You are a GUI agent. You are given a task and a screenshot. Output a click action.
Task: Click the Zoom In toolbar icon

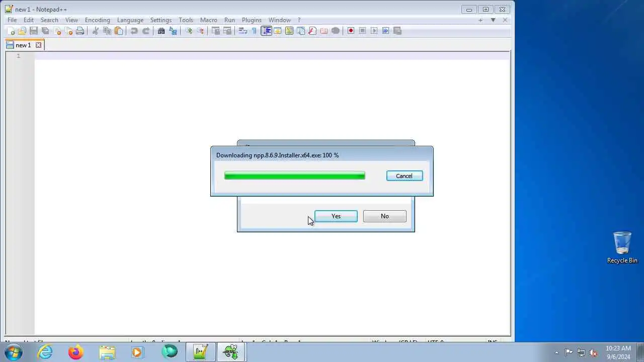tap(189, 31)
